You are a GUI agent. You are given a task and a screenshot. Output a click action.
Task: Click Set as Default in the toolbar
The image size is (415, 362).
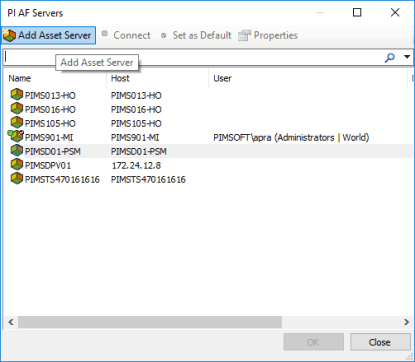click(x=196, y=35)
